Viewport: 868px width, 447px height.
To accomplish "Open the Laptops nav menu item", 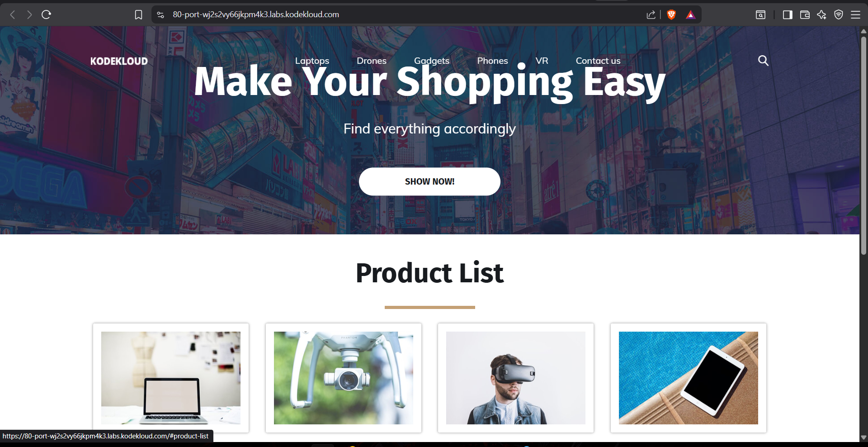I will [x=312, y=61].
